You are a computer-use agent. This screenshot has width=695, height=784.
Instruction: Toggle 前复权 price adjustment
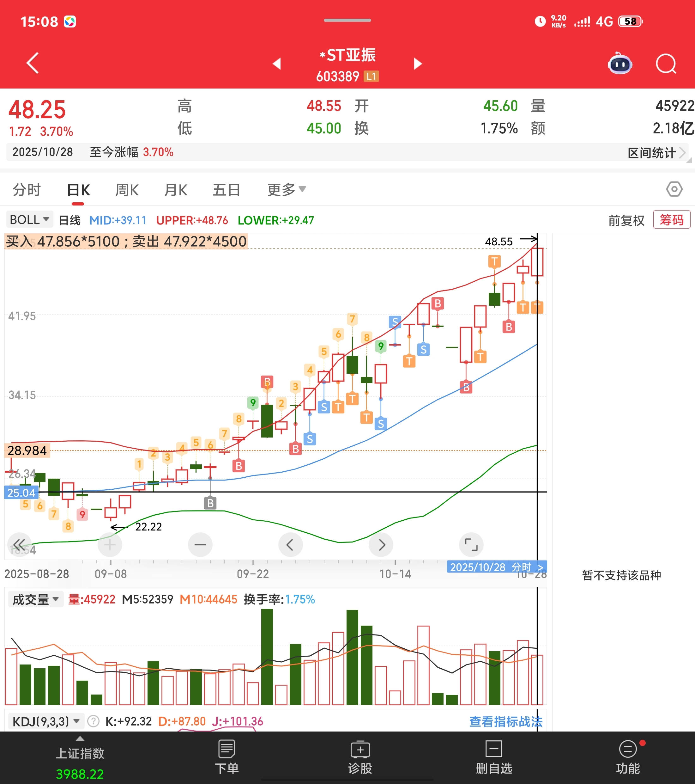point(626,221)
